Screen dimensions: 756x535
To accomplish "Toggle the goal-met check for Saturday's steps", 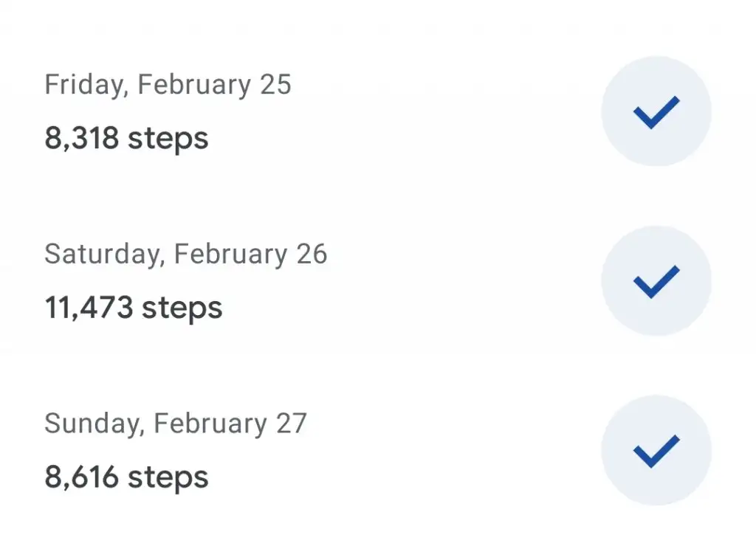I will coord(656,281).
